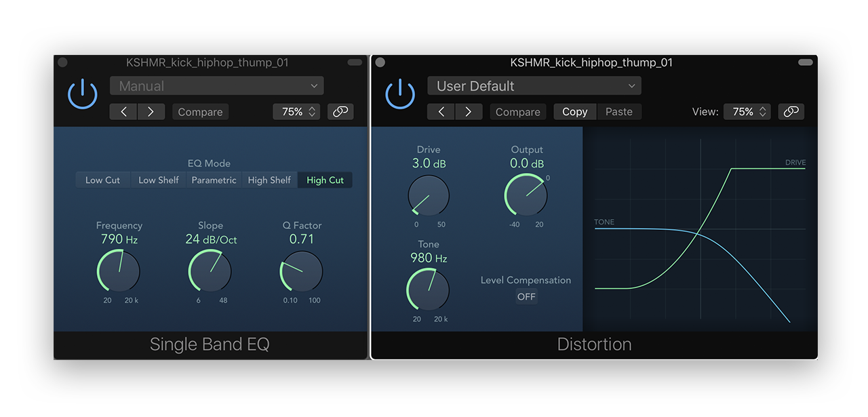Click link icon in Single Band EQ window
The width and height of the screenshot is (868, 417).
coord(340,112)
